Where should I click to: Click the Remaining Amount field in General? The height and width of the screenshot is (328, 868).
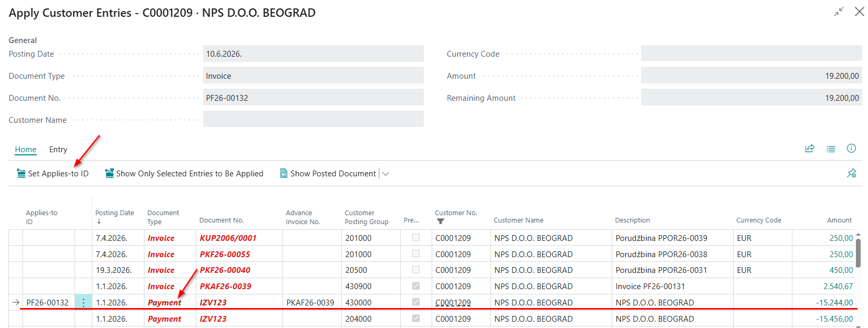(x=751, y=98)
